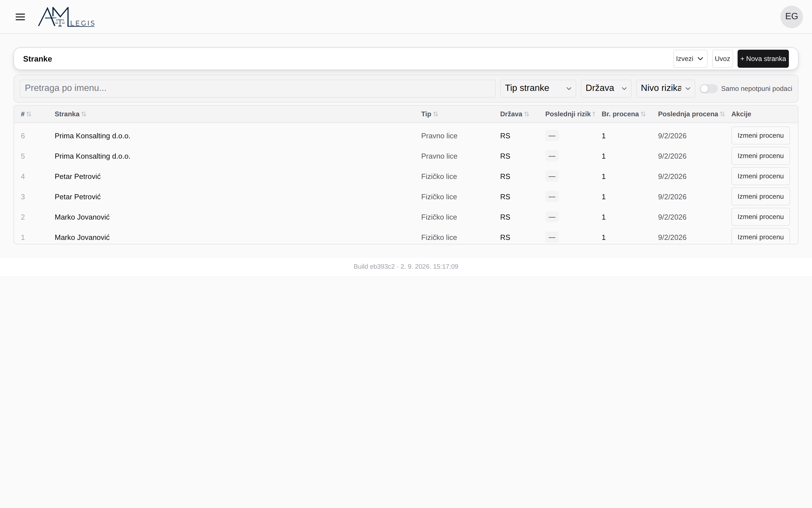This screenshot has width=812, height=508.
Task: Sort by Poslednji rizik column
Action: [570, 114]
